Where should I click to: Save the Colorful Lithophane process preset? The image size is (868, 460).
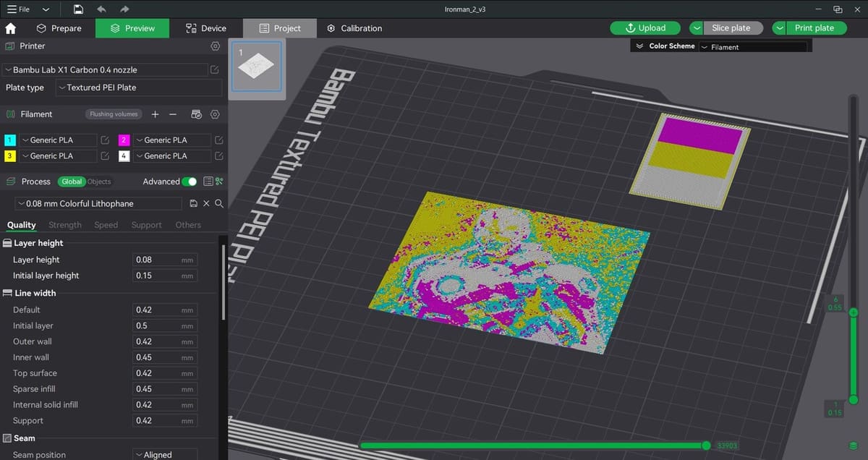pos(193,204)
